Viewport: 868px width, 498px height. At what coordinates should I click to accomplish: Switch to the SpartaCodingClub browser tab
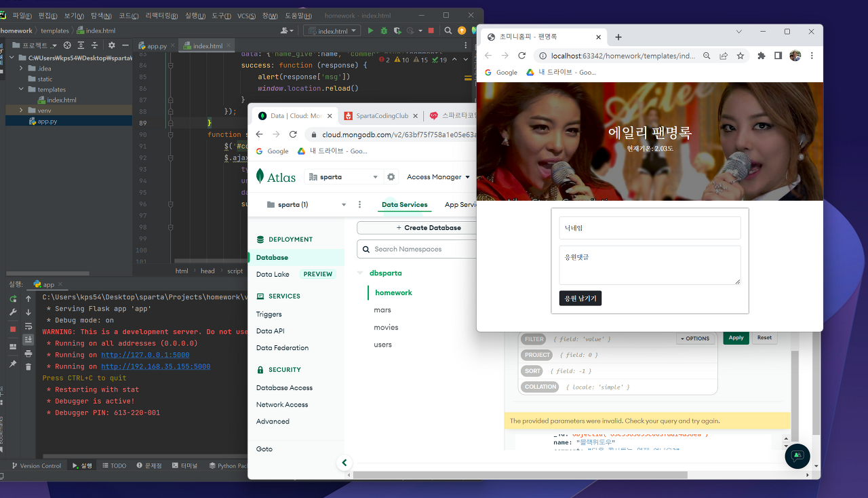(381, 116)
